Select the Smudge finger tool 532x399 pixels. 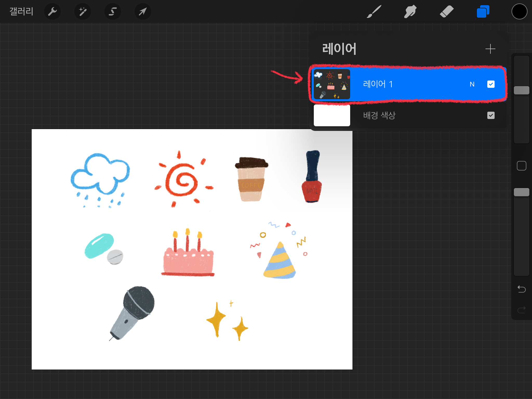410,11
